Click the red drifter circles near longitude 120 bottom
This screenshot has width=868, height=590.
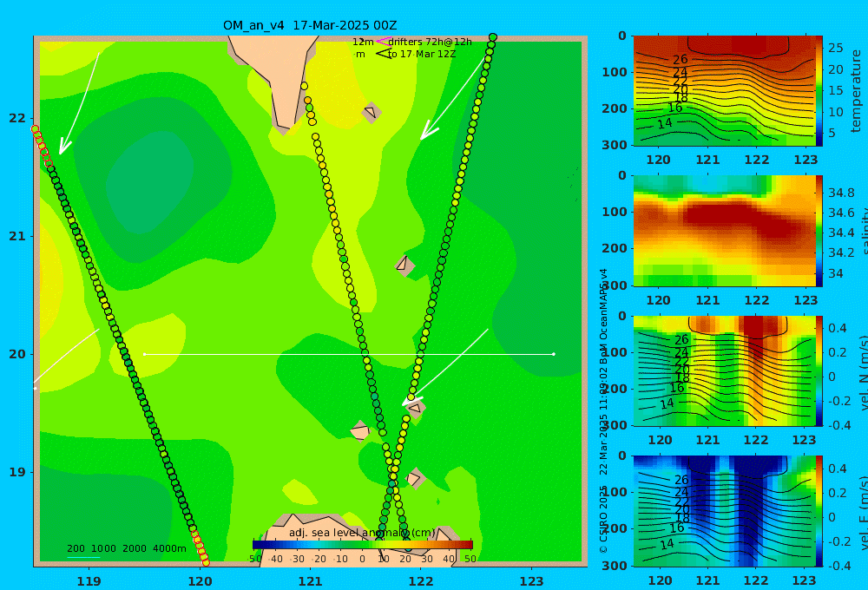pos(200,547)
